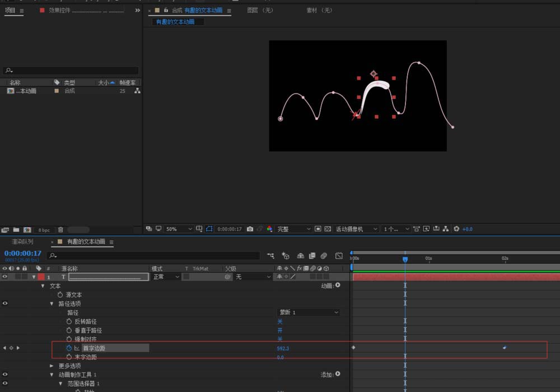The height and width of the screenshot is (392, 560).
Task: Toggle visibility eye for 动画制作工具 1
Action: point(5,375)
